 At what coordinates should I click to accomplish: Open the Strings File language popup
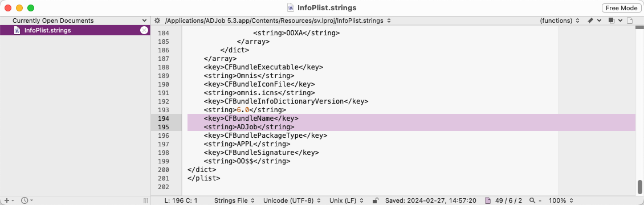(234, 200)
